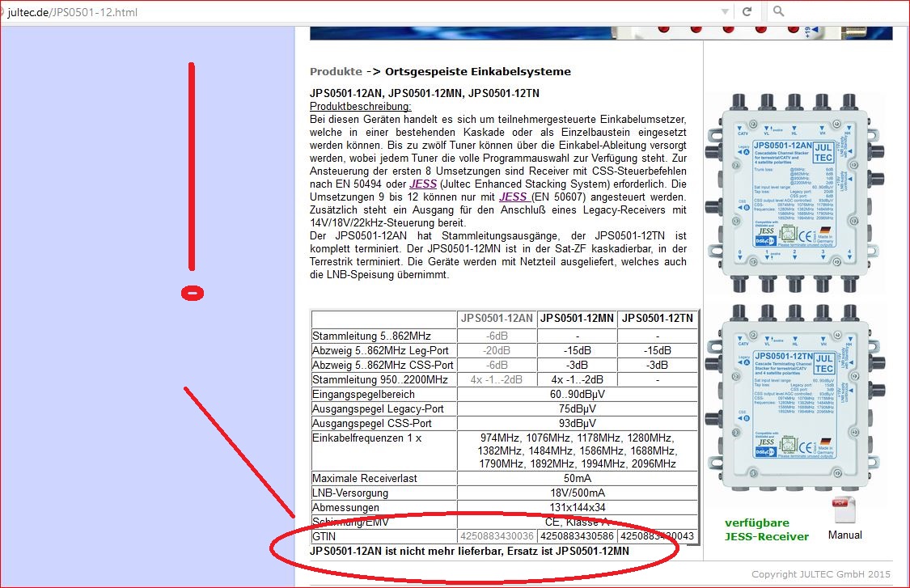The image size is (910, 588).
Task: Click the Produktbeschreibung underlined heading
Action: point(361,106)
